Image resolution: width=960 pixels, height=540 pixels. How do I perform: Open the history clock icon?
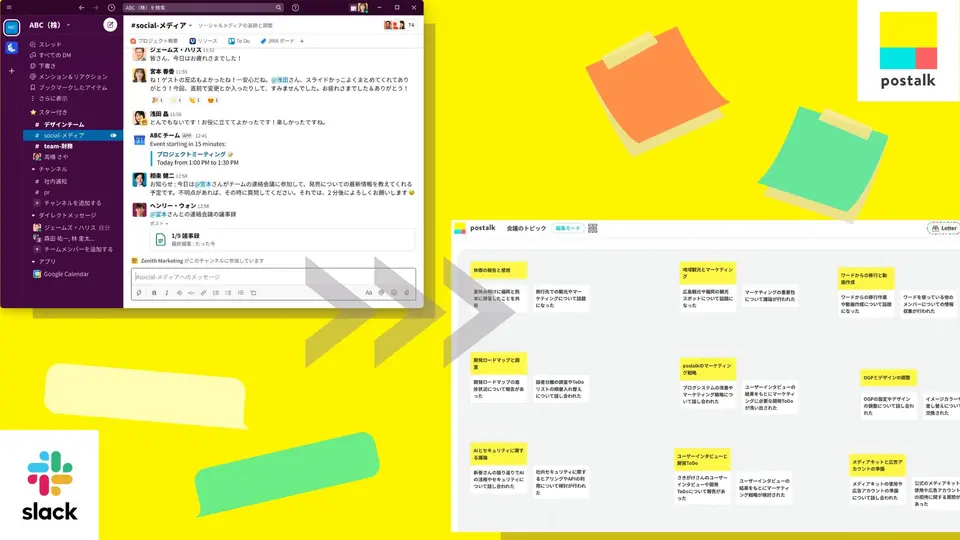111,8
